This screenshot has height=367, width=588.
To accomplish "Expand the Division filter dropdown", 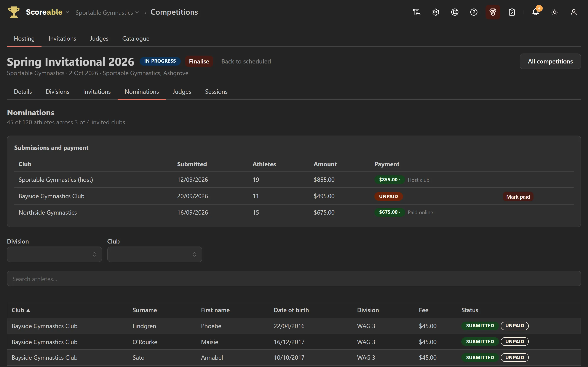I will (54, 254).
